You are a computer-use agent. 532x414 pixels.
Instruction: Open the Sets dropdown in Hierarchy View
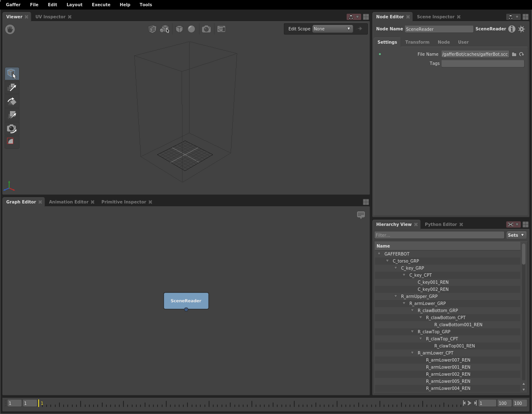[516, 235]
